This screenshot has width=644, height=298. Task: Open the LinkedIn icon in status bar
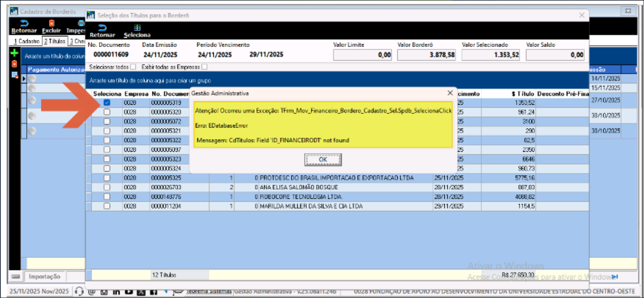[116, 292]
